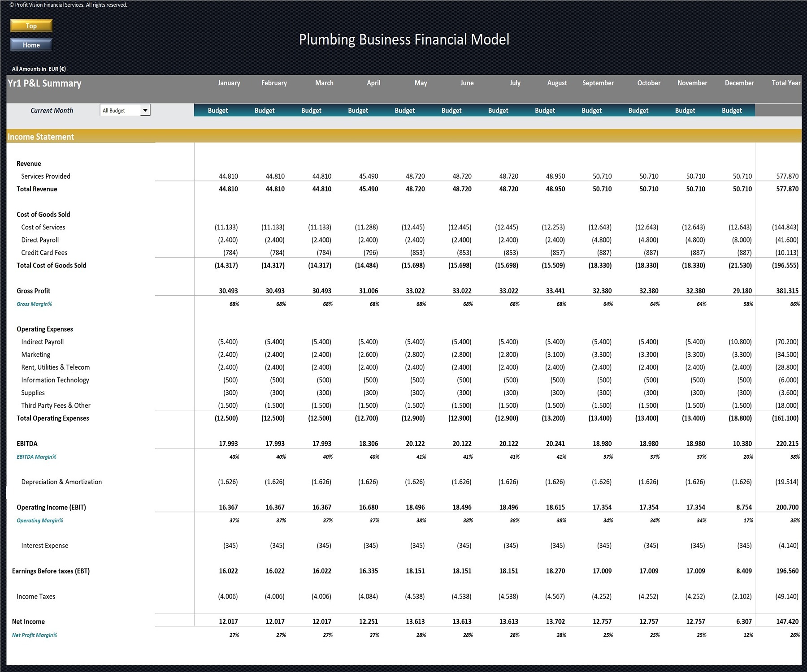Image resolution: width=807 pixels, height=672 pixels.
Task: Click the November column header
Action: click(x=692, y=83)
